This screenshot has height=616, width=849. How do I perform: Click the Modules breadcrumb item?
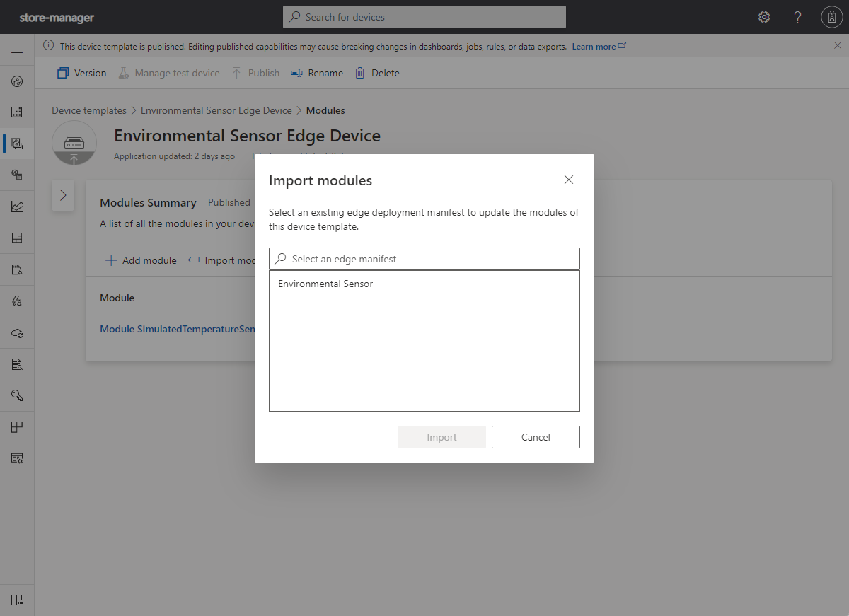click(325, 110)
